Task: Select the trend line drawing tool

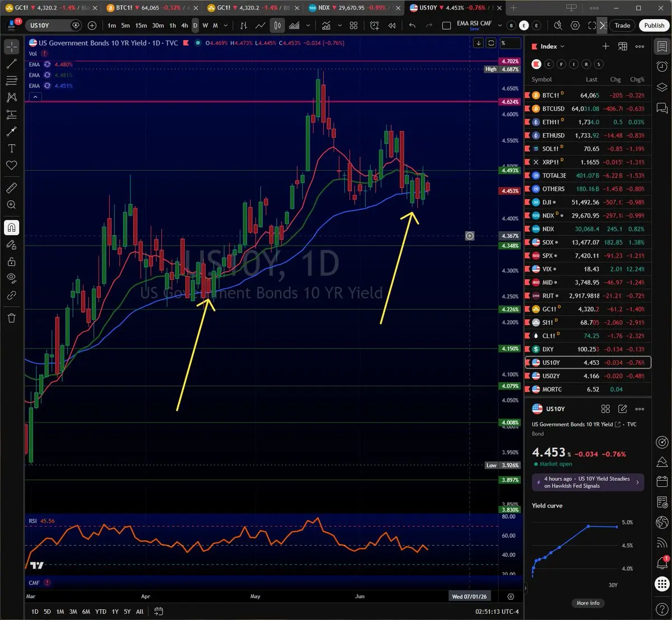Action: [12, 64]
